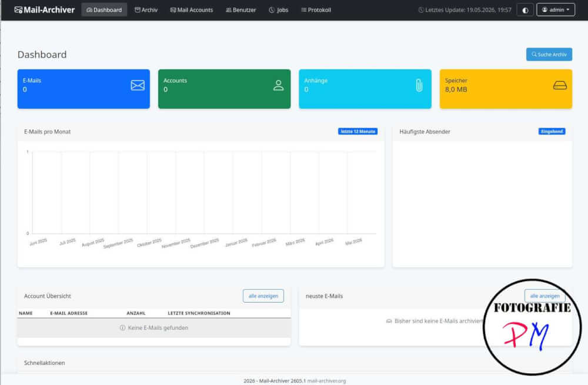Click the clock icon beside Letztes Update
Screen dimensions: 588x385
[x=421, y=10]
